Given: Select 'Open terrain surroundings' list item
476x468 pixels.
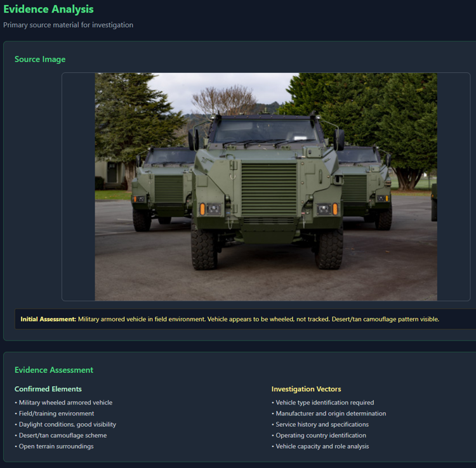Looking at the screenshot, I should coord(56,446).
